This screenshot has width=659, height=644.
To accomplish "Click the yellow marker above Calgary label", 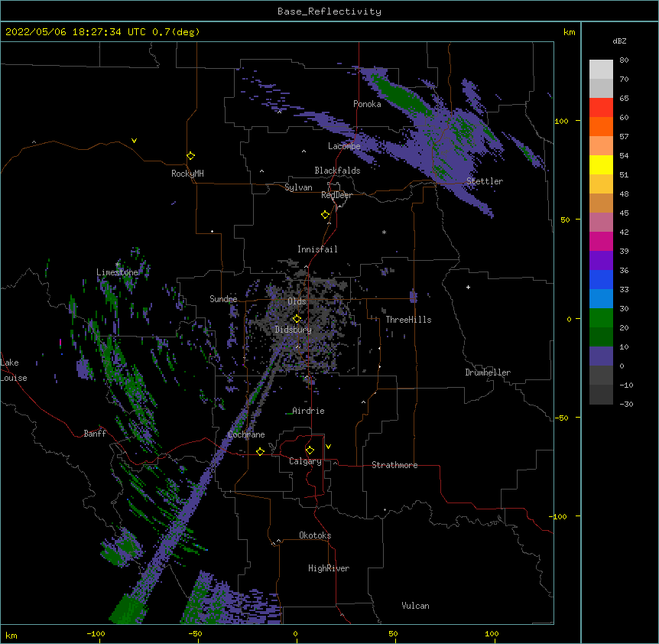I will point(310,450).
